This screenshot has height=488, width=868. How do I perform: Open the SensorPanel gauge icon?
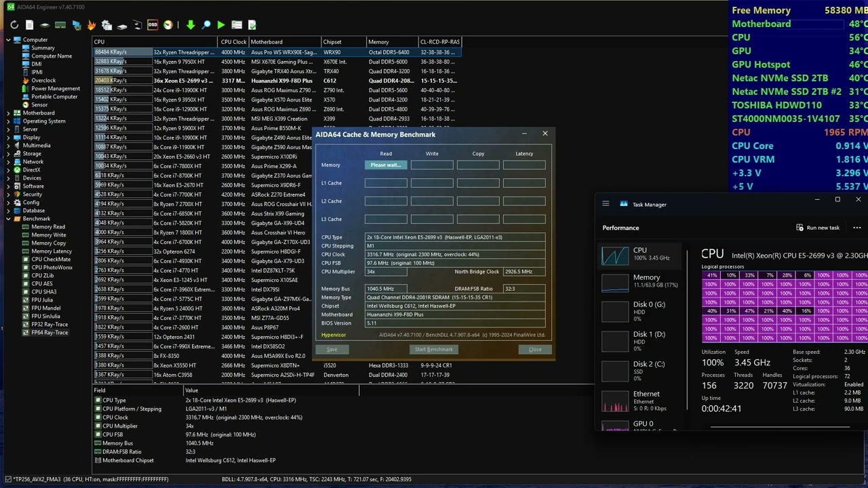[x=168, y=25]
